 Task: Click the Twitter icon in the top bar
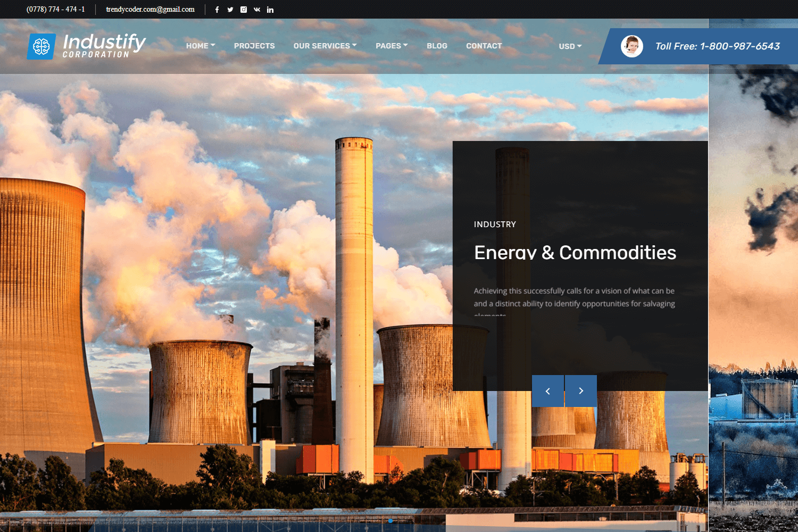(230, 9)
